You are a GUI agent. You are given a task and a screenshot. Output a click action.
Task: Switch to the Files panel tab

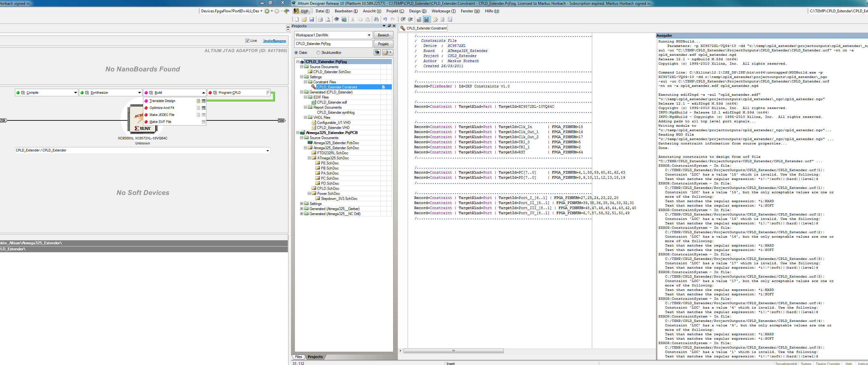pyautogui.click(x=299, y=357)
